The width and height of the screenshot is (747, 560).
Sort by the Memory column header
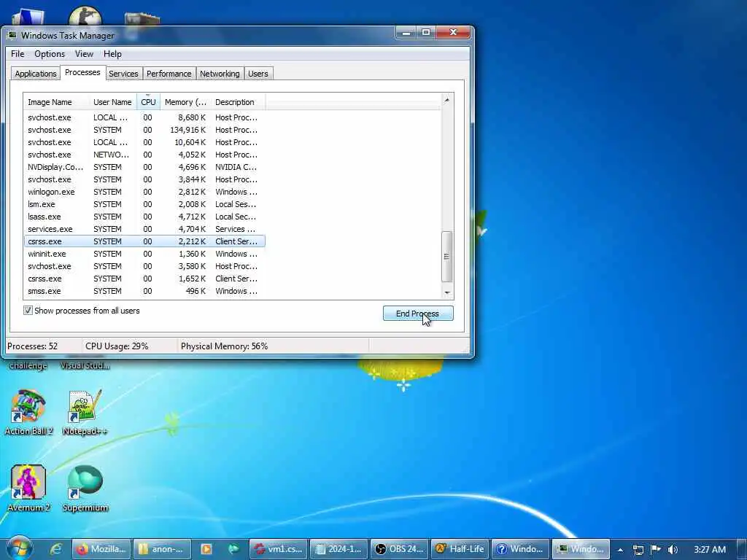coord(185,102)
